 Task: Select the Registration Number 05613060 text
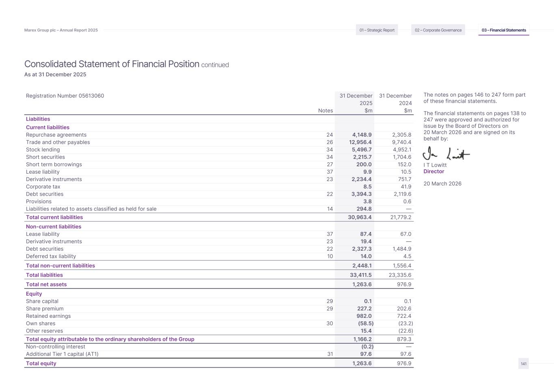coord(65,96)
